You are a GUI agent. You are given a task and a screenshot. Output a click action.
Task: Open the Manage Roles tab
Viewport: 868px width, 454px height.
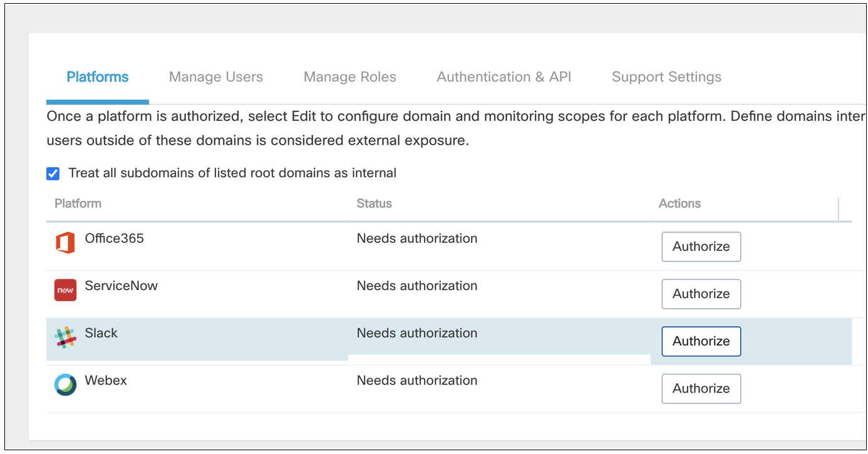pyautogui.click(x=350, y=77)
